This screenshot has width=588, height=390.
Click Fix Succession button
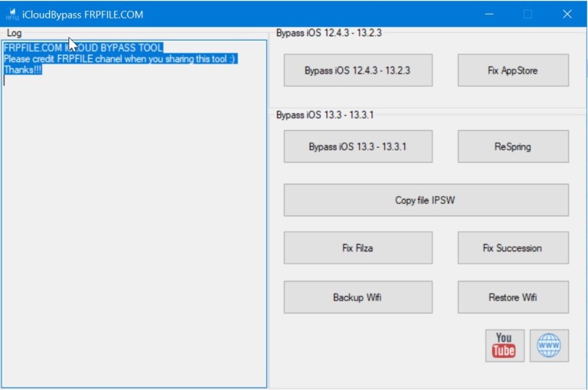point(513,247)
